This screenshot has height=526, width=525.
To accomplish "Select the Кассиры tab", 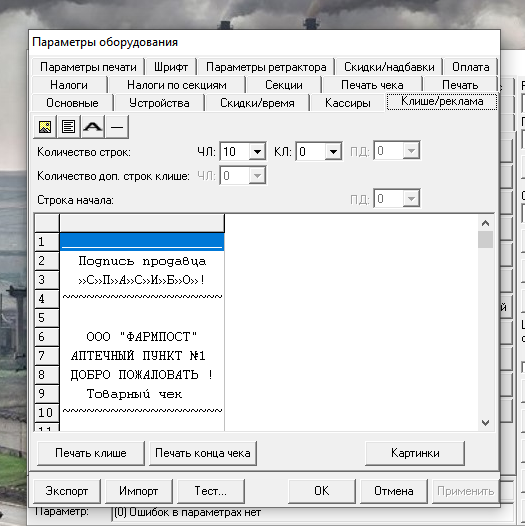I will [x=348, y=103].
